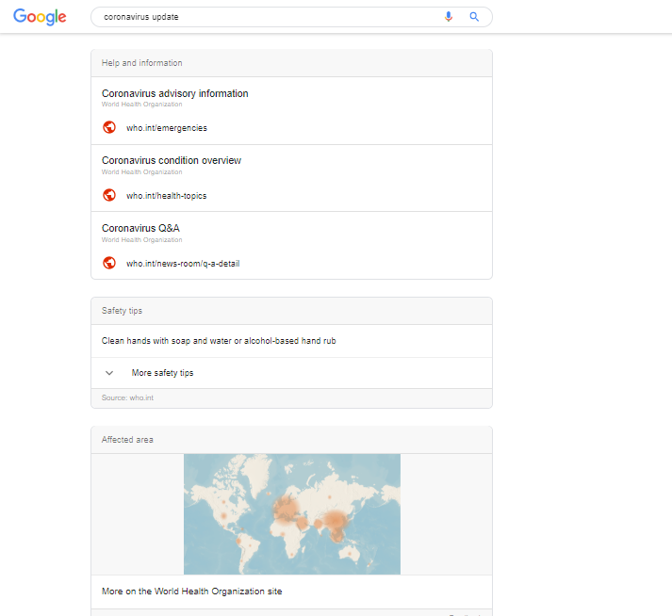672x616 pixels.
Task: Click the Clean hands with soap tip text
Action: pyautogui.click(x=219, y=341)
